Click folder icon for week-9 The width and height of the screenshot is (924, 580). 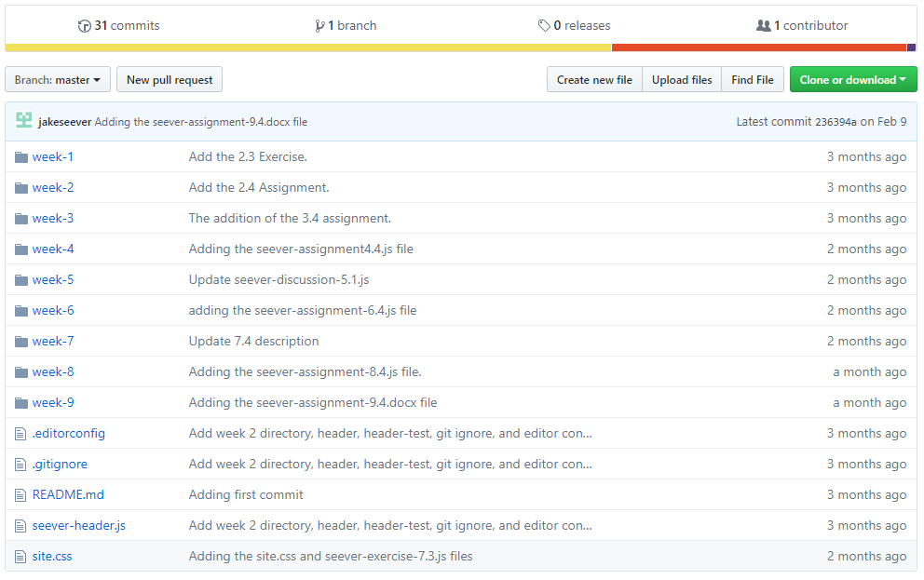pyautogui.click(x=21, y=403)
